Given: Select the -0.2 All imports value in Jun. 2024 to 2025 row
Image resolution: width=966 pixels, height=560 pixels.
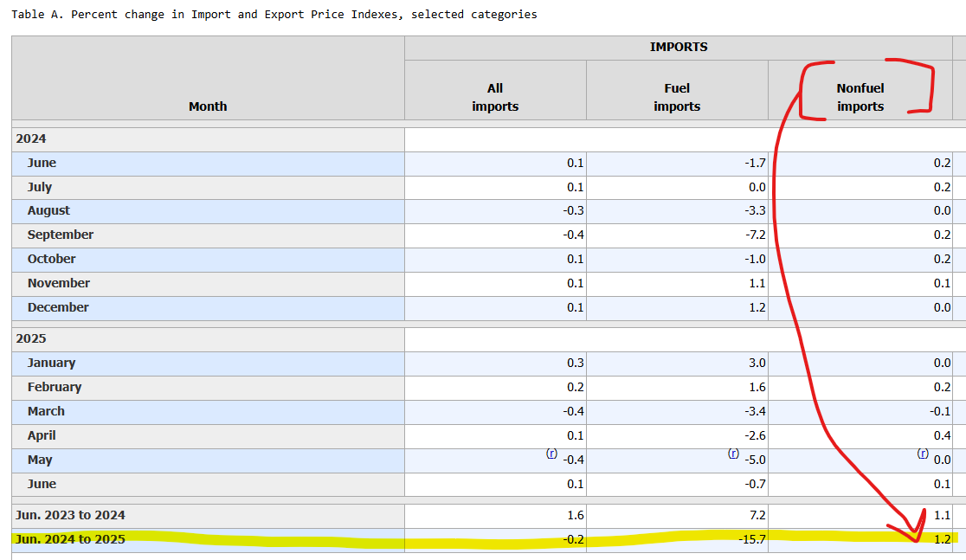Looking at the screenshot, I should click(x=573, y=539).
